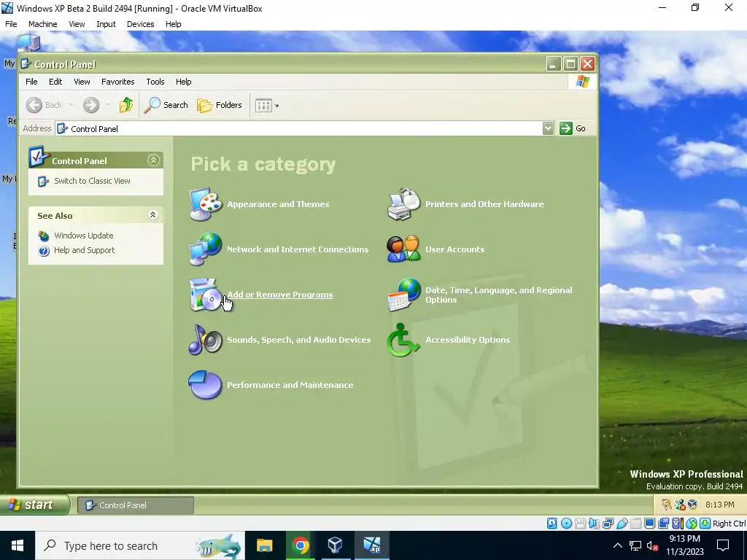This screenshot has height=560, width=747.
Task: Open the Forward button history dropdown arrow
Action: 108,105
